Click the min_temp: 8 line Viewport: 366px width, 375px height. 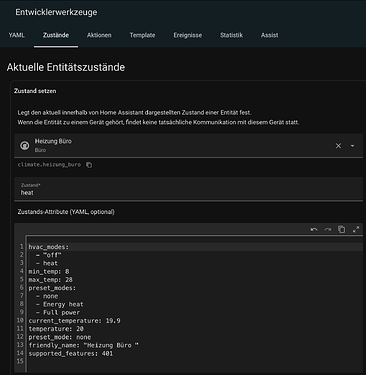(49, 271)
